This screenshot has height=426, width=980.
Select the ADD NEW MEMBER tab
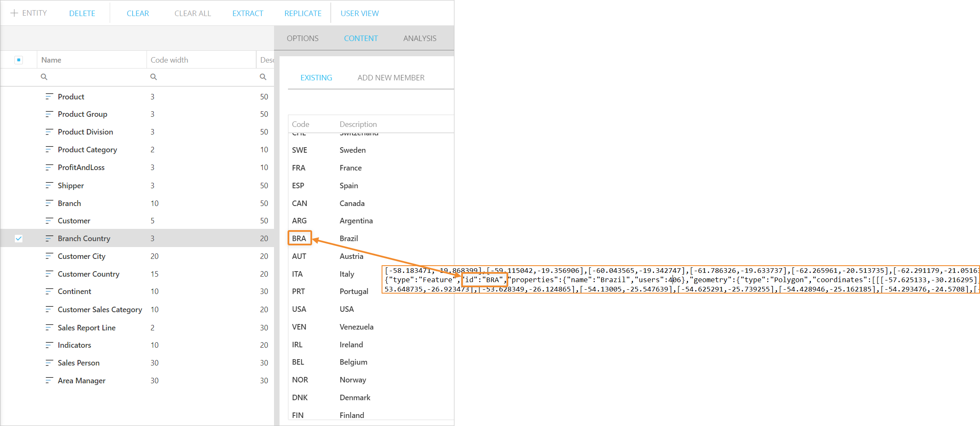(x=390, y=78)
